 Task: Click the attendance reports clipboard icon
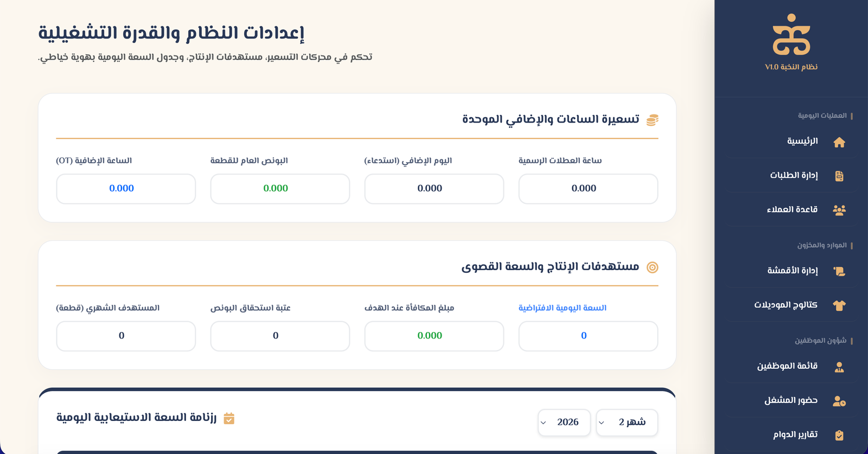(839, 435)
